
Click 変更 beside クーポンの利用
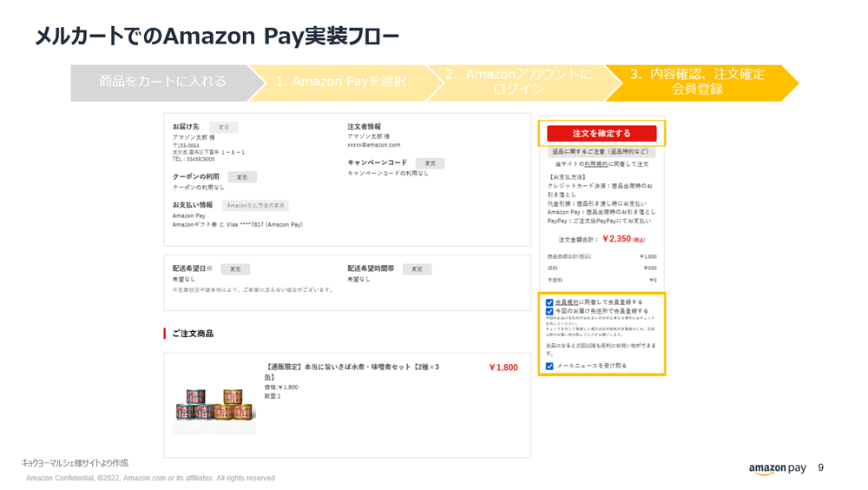click(242, 177)
